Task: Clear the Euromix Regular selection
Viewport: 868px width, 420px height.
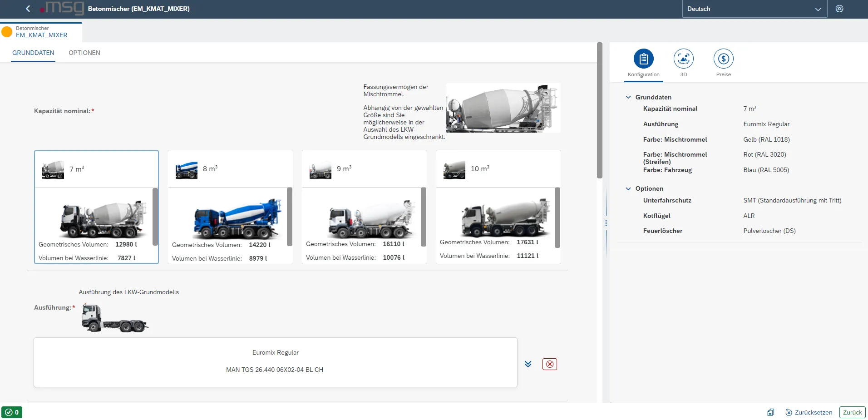Action: pos(549,364)
